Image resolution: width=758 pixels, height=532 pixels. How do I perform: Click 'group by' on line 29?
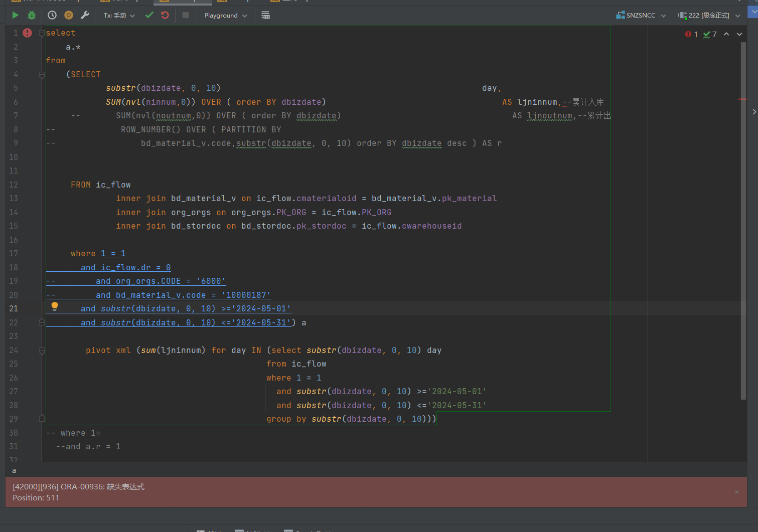point(286,419)
